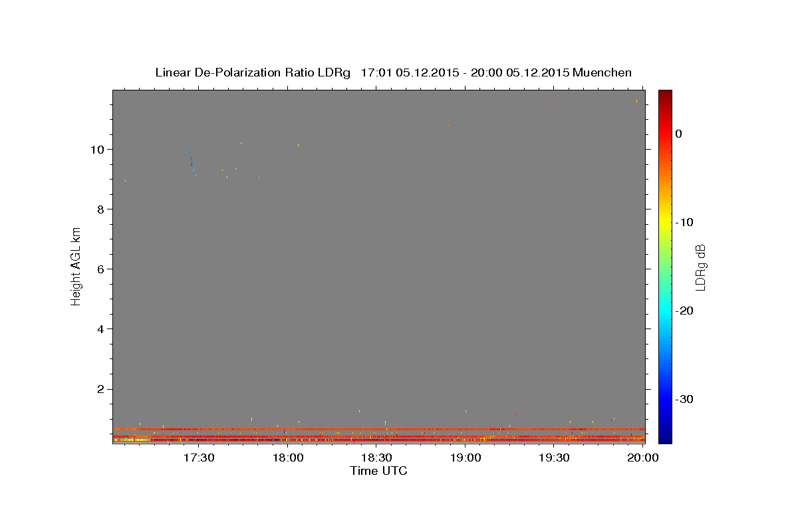Click the colorbar value 0
This screenshot has height=532, width=798.
point(678,134)
